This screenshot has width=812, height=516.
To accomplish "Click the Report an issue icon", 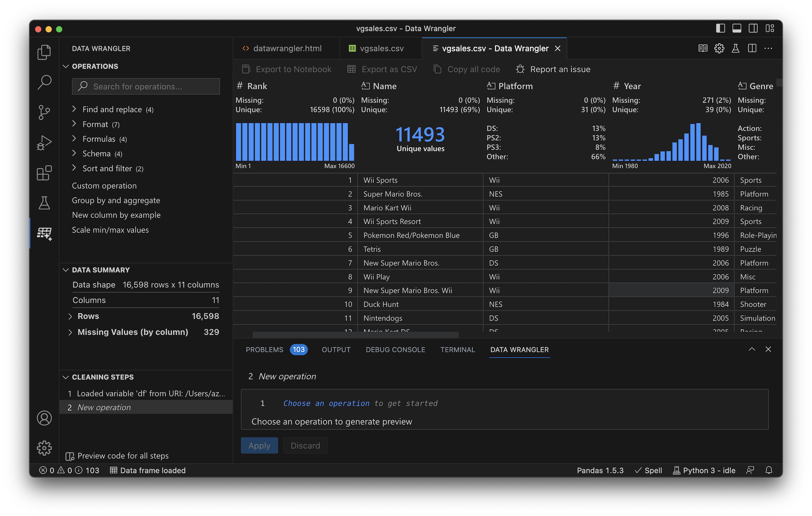I will pos(520,69).
